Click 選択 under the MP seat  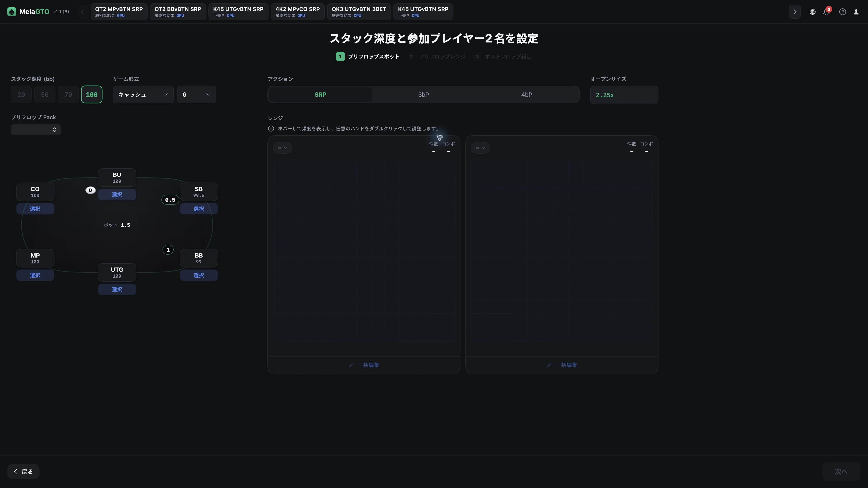35,275
